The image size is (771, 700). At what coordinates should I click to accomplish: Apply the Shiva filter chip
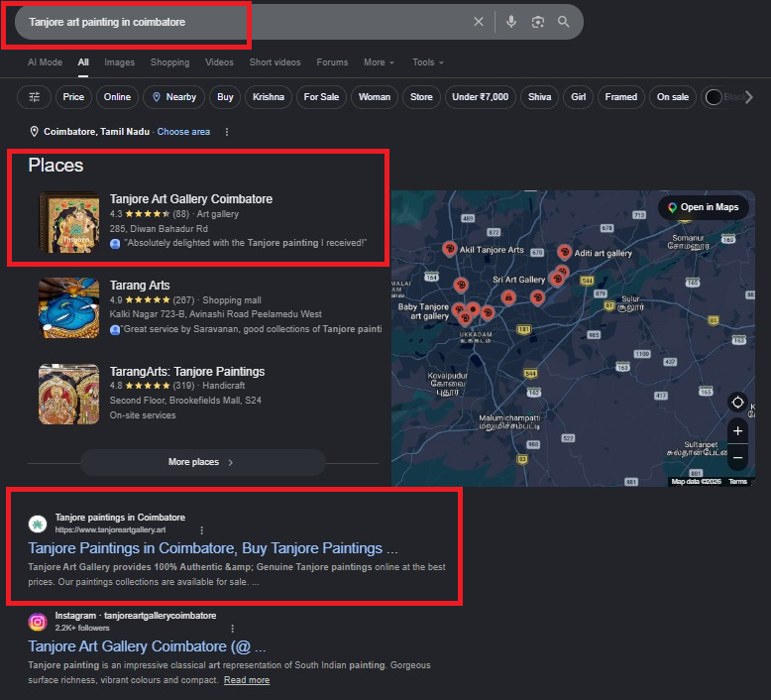539,97
